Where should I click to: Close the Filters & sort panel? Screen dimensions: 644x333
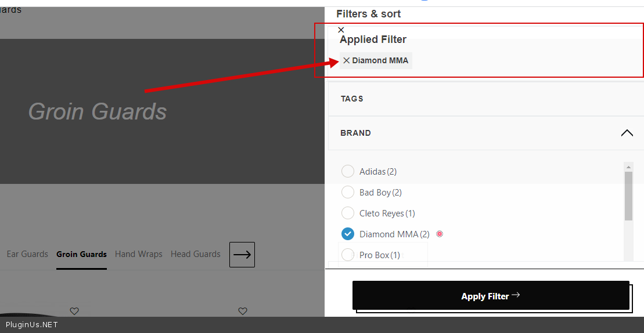(x=341, y=30)
